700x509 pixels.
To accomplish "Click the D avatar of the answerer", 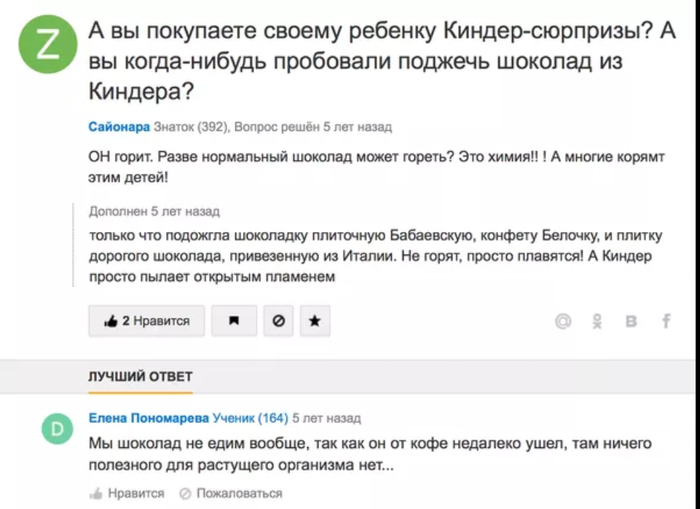I will pos(57,428).
